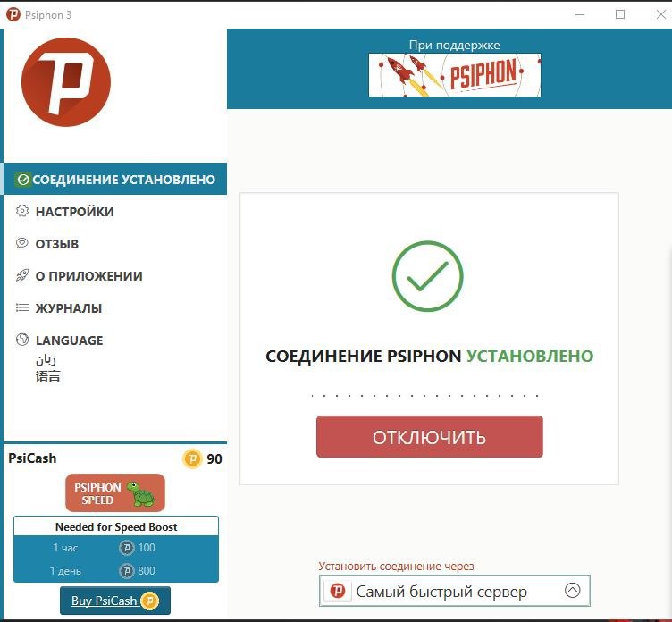
Task: Click the speech bubble icon beside ОТЗЫВ
Action: 21,243
